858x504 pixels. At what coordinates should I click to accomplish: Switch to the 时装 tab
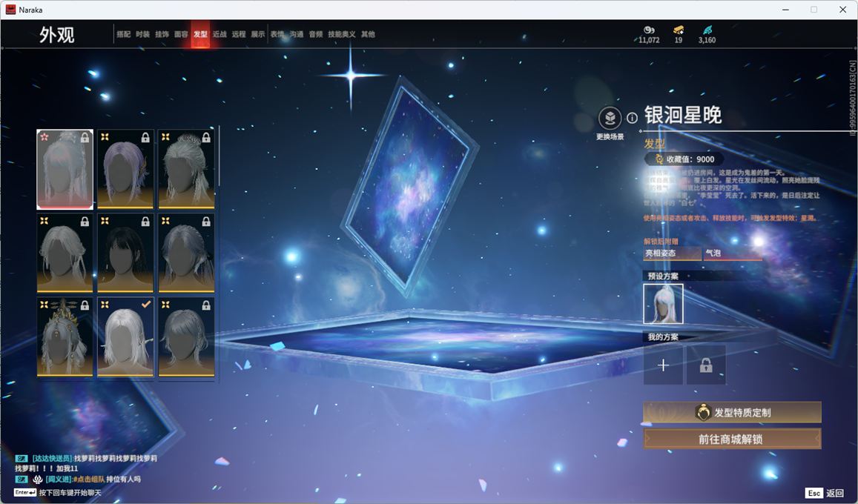pos(142,34)
